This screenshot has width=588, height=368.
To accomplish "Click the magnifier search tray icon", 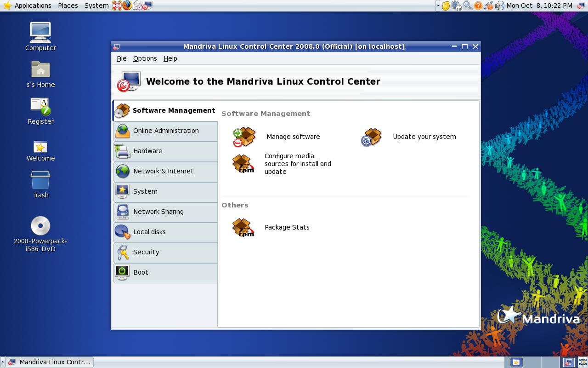I will click(467, 6).
